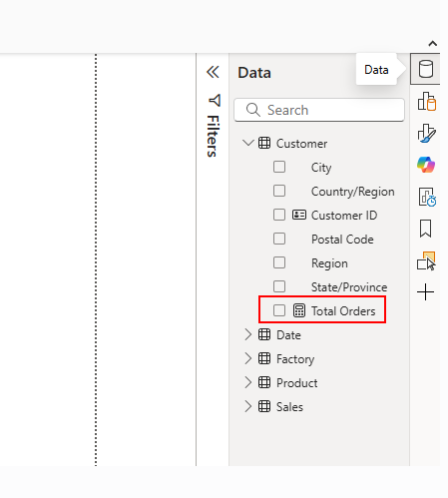Check the Postal Code field checkbox
448x498 pixels.
[x=279, y=239]
